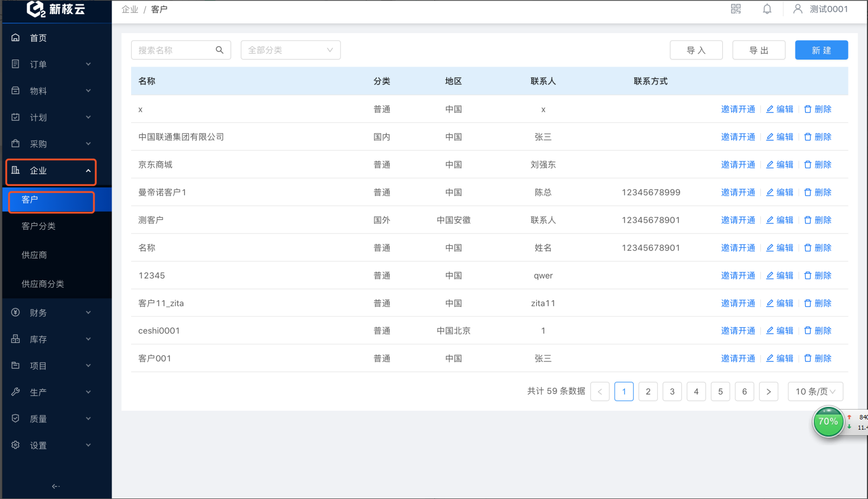The image size is (868, 499).
Task: Delete the 客户001 row
Action: [818, 358]
